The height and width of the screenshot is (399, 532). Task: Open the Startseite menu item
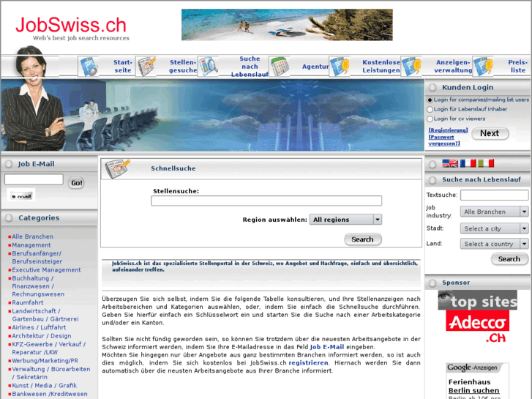122,66
